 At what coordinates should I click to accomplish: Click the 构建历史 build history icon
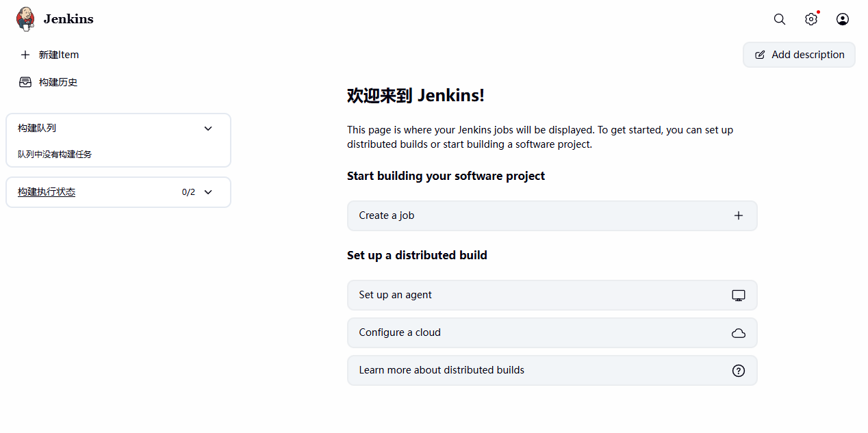(x=25, y=81)
